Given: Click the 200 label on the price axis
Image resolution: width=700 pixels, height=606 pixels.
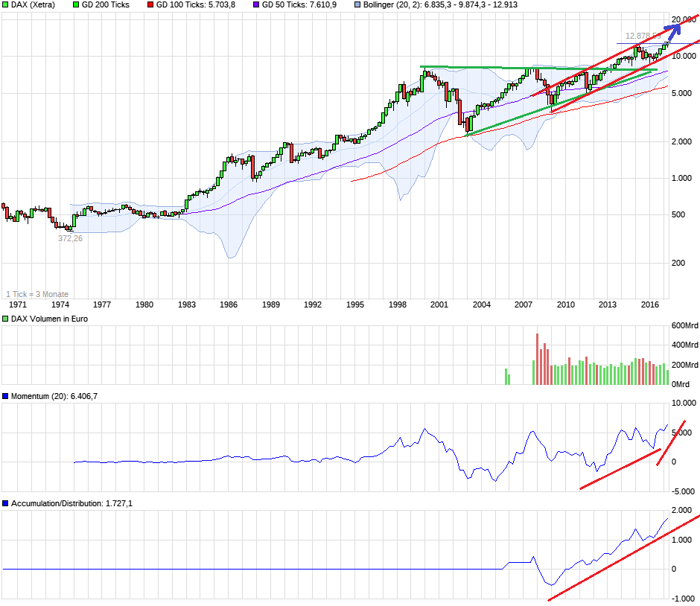Looking at the screenshot, I should pos(678,263).
